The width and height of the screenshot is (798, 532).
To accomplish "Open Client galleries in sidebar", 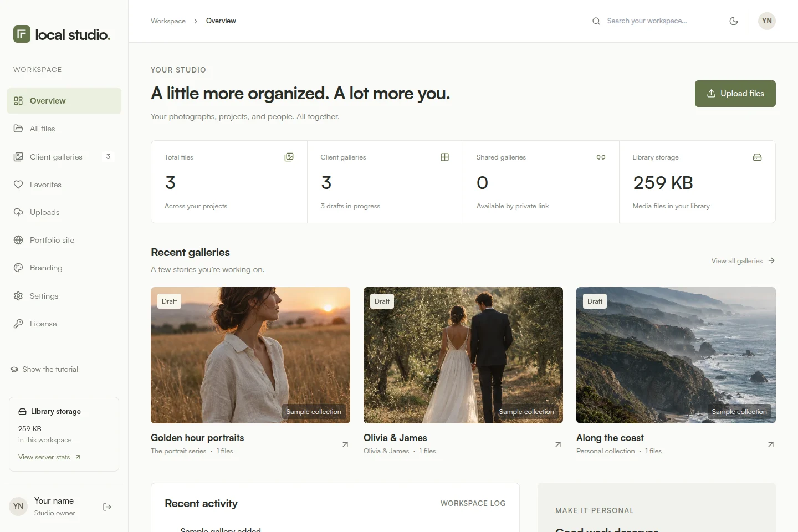I will [64, 157].
